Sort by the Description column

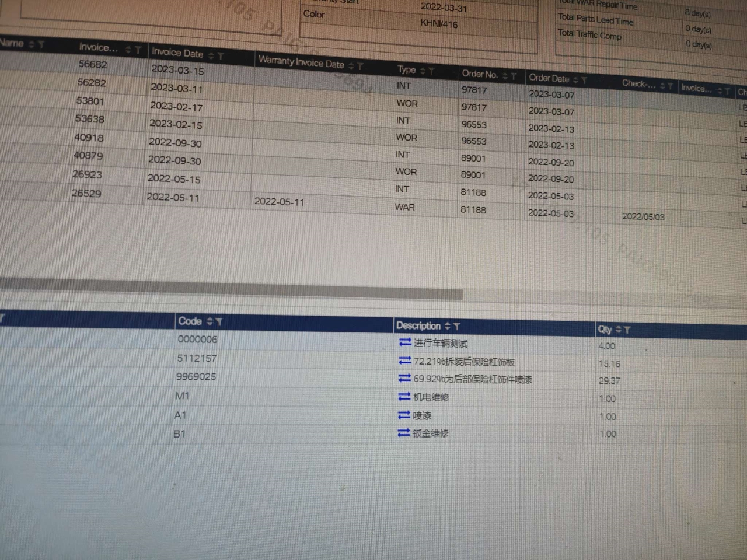point(448,326)
